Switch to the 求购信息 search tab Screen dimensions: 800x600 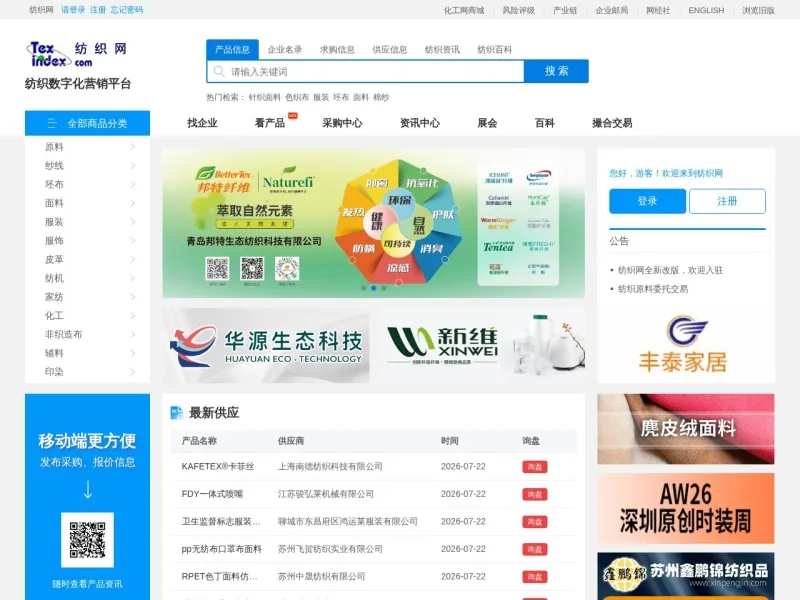337,49
